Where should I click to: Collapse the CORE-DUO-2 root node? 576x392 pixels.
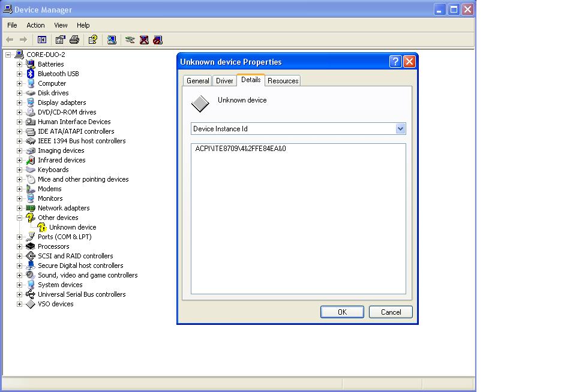click(x=8, y=55)
